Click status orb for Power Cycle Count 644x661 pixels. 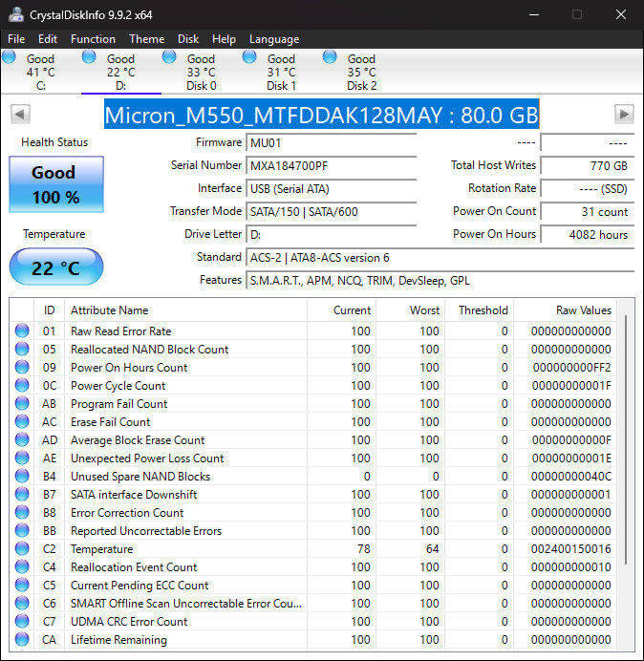click(22, 385)
